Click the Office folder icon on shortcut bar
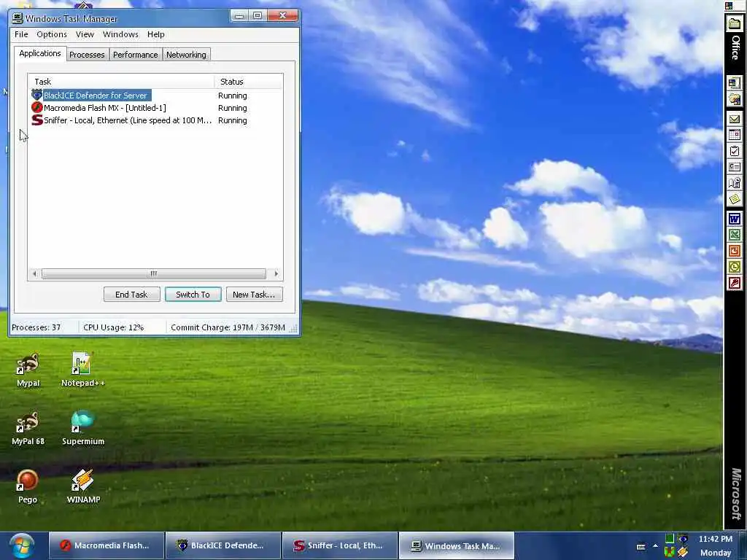 point(735,23)
